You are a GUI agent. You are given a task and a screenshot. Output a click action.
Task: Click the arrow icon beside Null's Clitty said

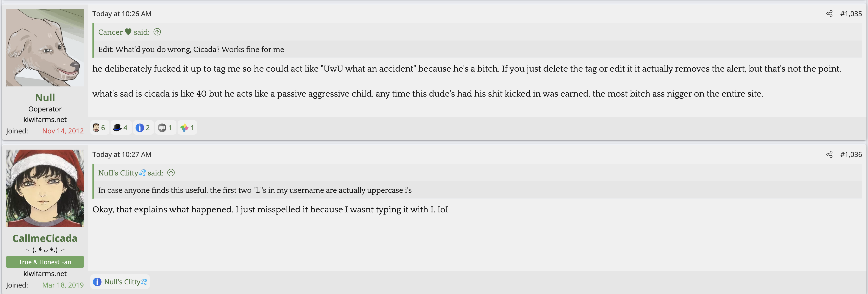(171, 173)
